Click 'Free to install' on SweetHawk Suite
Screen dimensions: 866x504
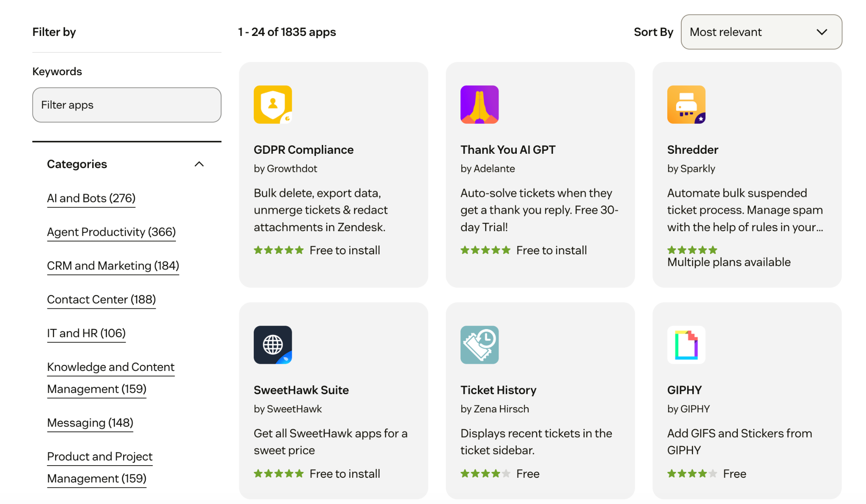(345, 474)
